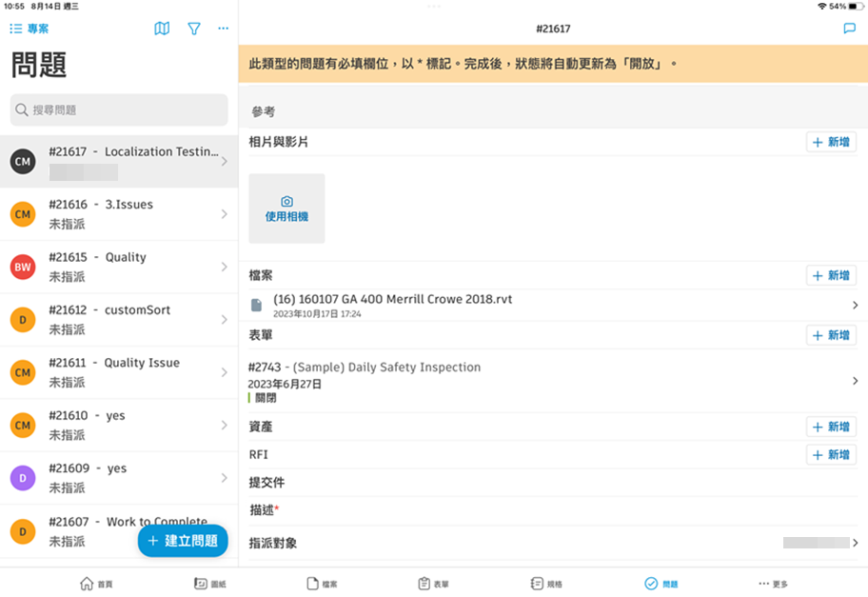Viewport: 868px width, 597px height.
Task: Open chevron on the rvt file row
Action: pyautogui.click(x=856, y=305)
